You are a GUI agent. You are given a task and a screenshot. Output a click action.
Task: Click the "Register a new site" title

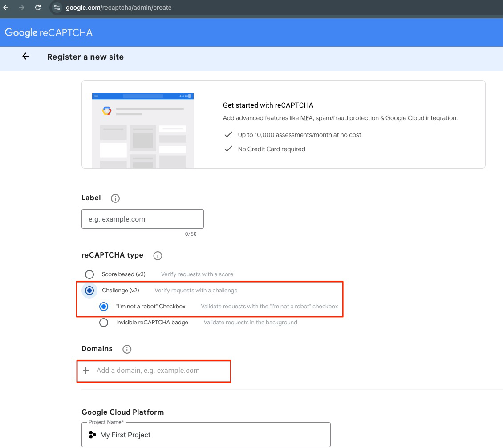pos(85,57)
